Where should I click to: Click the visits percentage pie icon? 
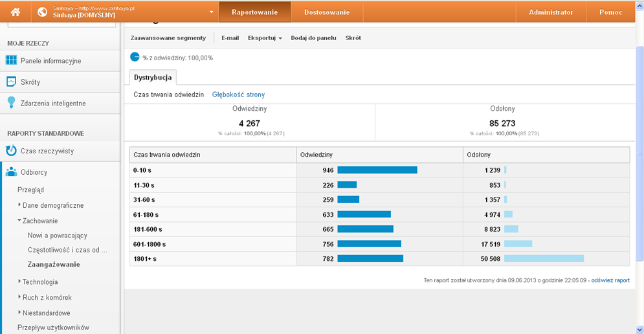(x=135, y=57)
